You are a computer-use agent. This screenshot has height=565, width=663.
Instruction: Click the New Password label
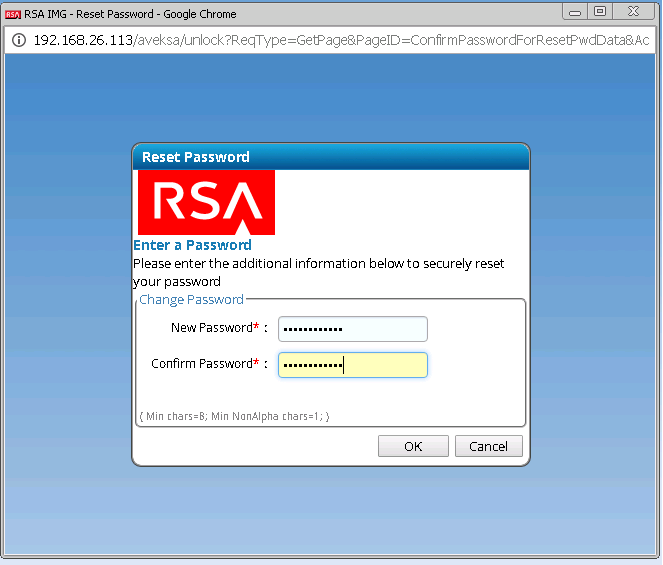pyautogui.click(x=211, y=328)
